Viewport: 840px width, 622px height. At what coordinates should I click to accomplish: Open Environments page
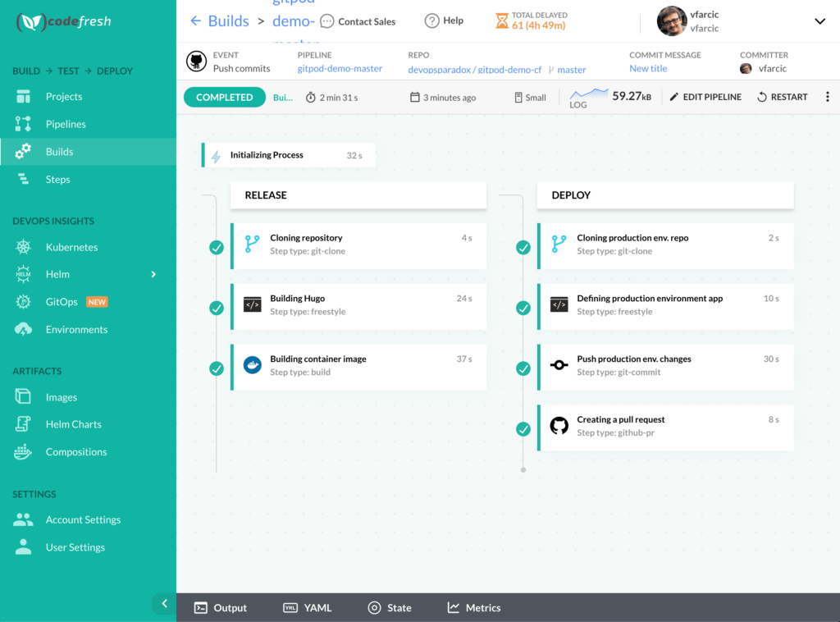[x=76, y=330]
